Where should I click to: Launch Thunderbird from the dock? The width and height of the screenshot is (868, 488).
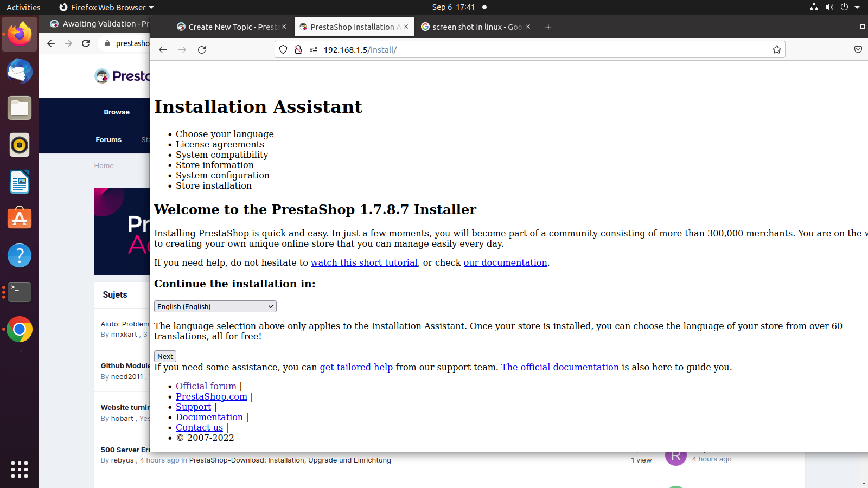(x=20, y=71)
